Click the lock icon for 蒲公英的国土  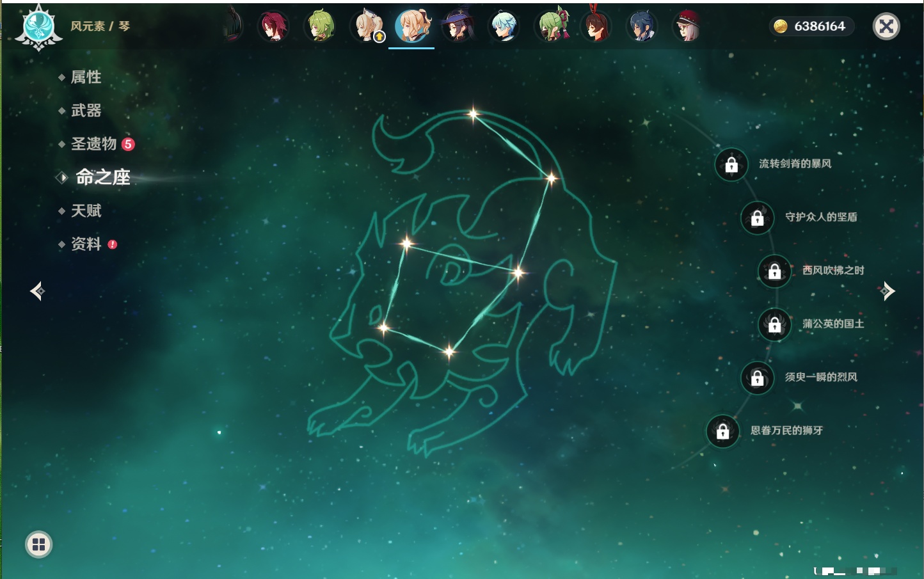click(x=775, y=324)
